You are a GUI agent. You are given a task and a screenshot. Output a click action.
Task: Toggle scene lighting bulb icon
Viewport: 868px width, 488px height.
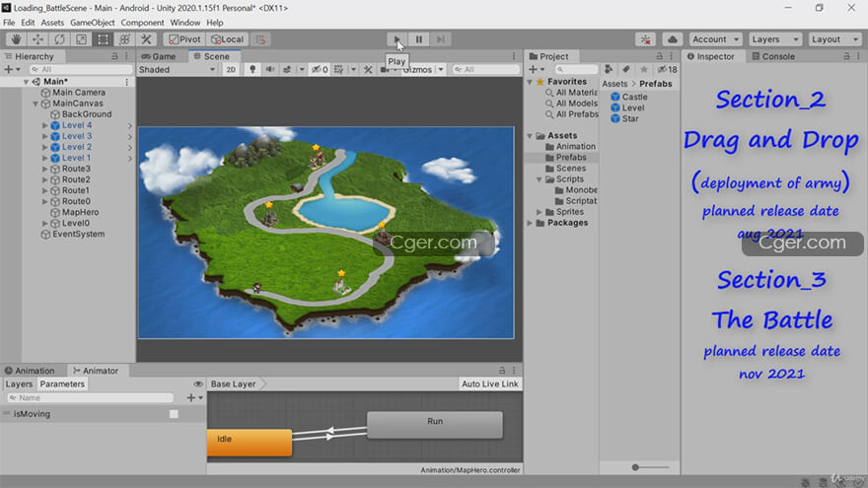(253, 70)
